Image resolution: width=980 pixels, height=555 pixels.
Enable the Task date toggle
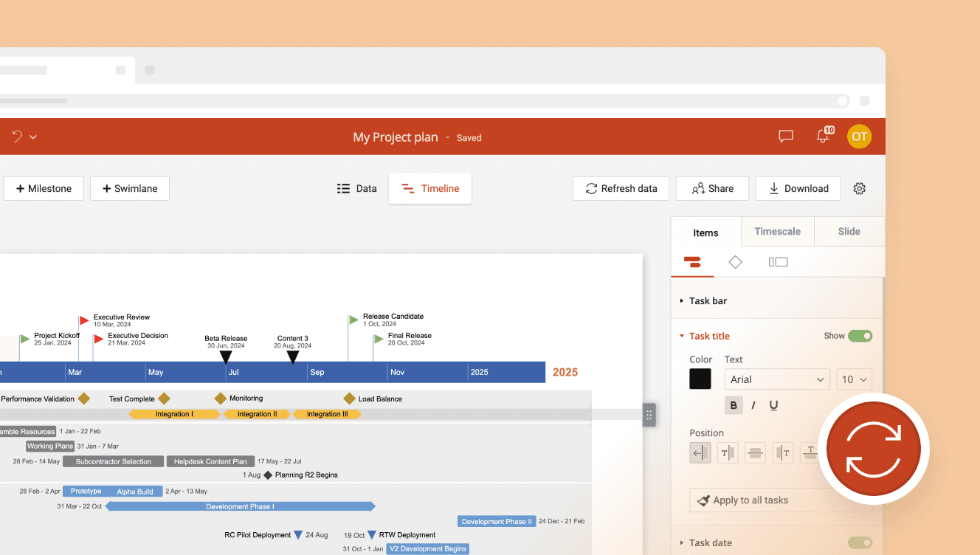point(860,542)
